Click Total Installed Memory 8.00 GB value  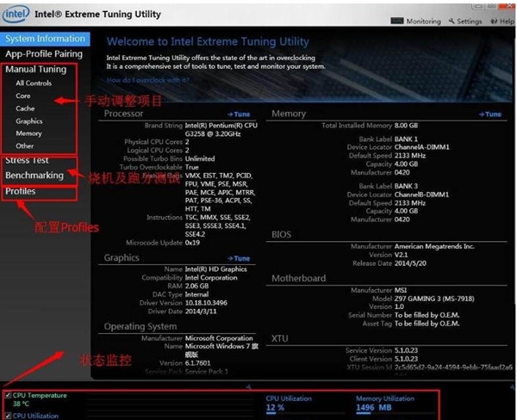tap(406, 126)
